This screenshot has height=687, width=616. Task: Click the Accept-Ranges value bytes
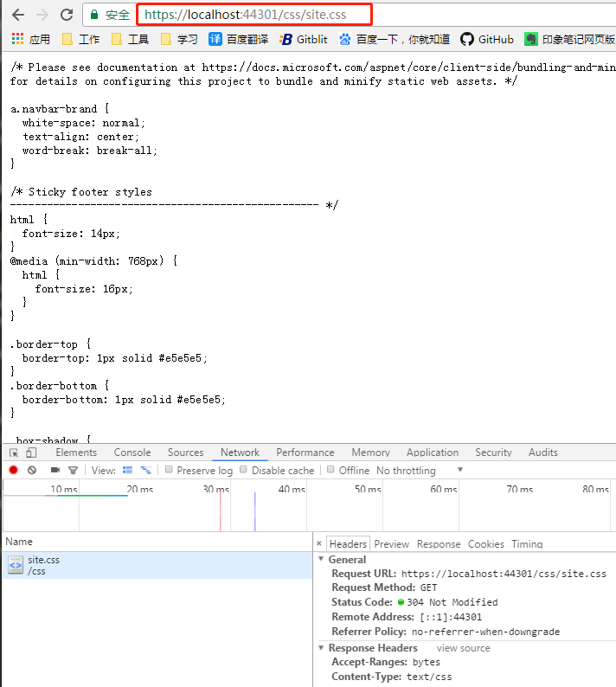[427, 662]
